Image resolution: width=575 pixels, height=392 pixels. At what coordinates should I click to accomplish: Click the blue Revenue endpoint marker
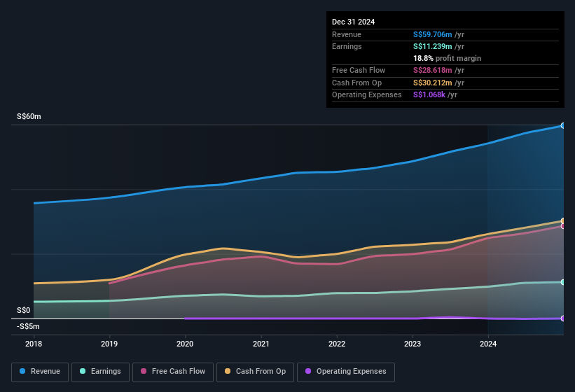(x=563, y=126)
